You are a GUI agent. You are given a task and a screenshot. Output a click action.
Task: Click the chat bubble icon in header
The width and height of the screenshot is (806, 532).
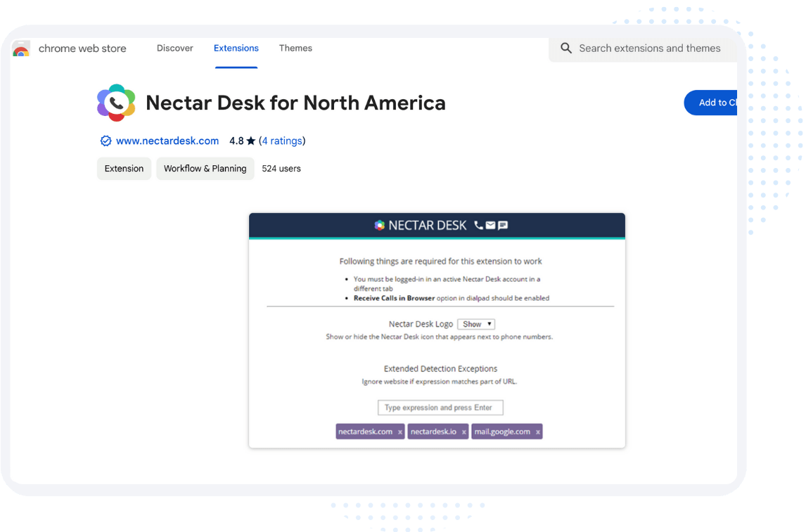click(x=503, y=226)
